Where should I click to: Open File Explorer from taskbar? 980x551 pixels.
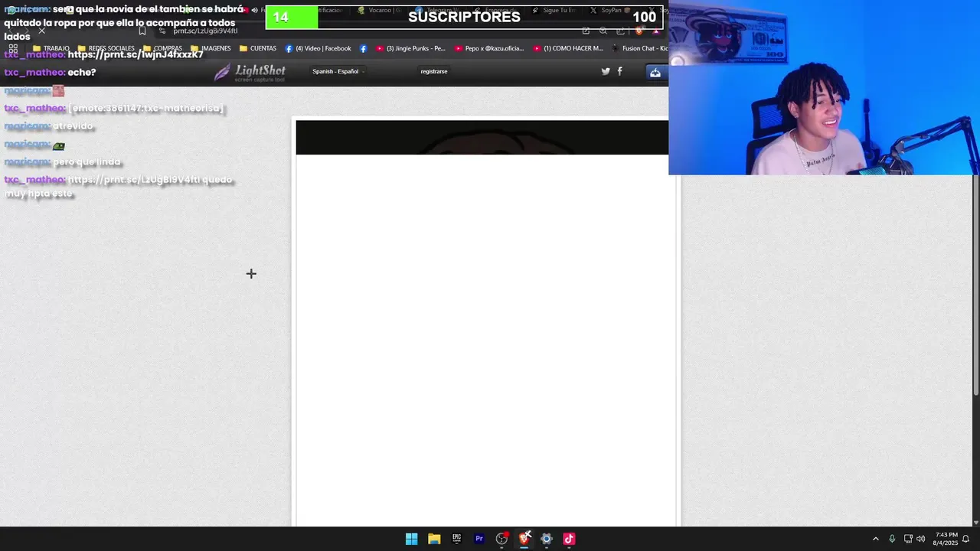pyautogui.click(x=434, y=539)
